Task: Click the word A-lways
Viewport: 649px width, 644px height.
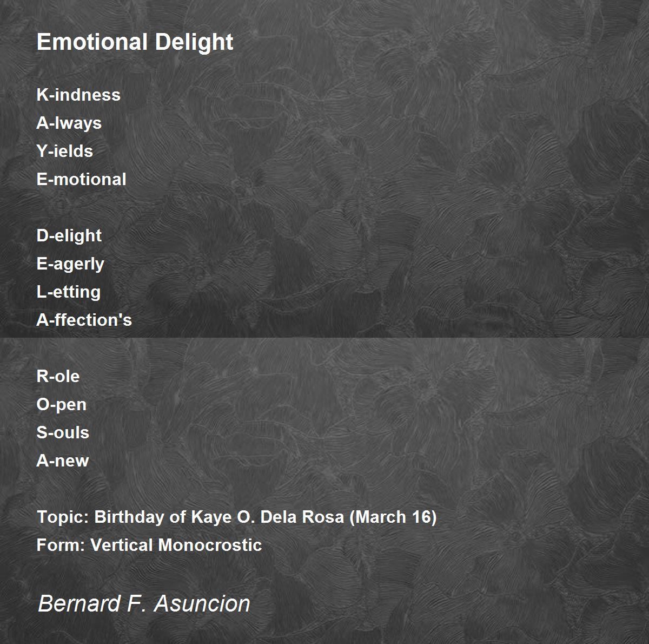Action: point(69,123)
